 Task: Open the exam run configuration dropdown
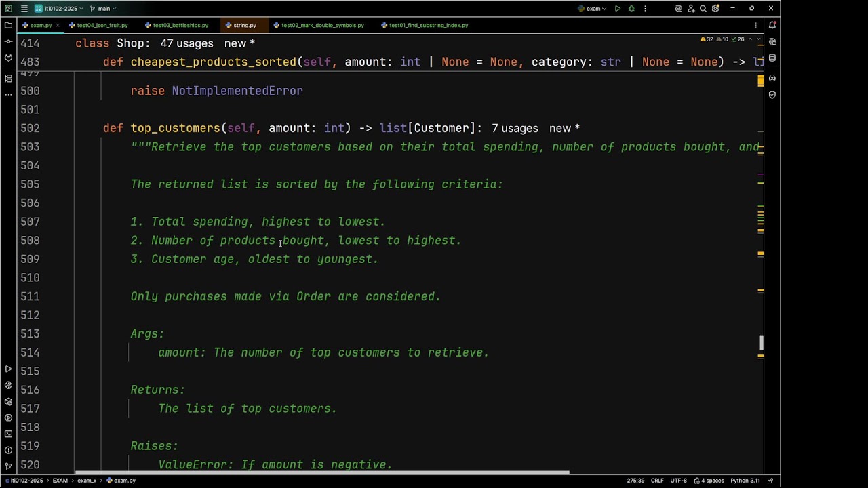coord(592,9)
